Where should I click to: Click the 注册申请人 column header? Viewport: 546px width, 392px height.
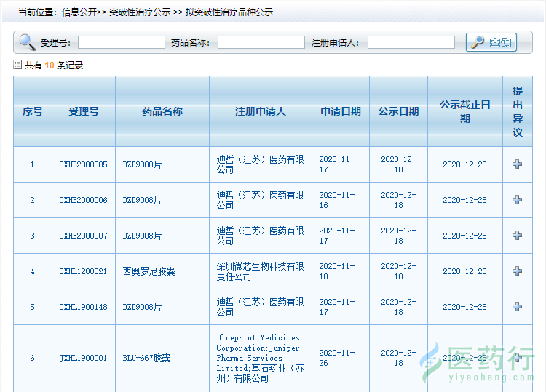click(x=261, y=111)
